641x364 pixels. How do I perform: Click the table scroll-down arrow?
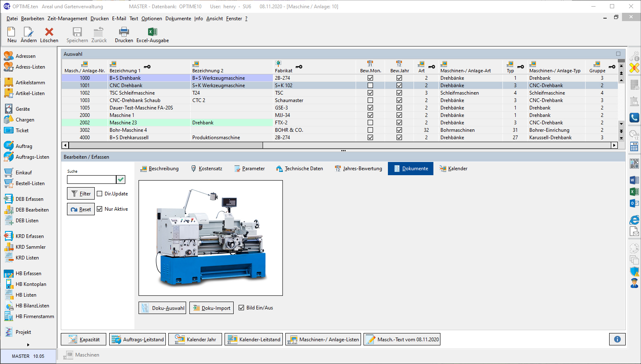click(621, 124)
